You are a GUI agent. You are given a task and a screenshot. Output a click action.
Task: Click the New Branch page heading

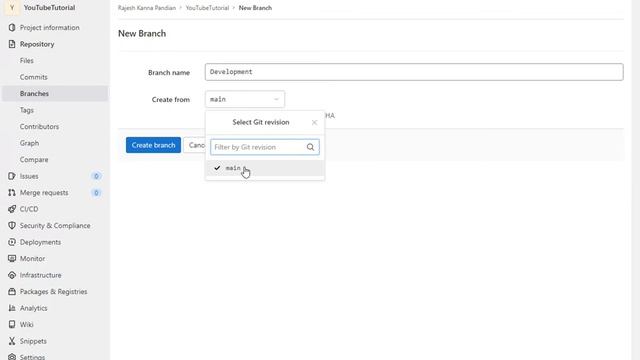tap(142, 33)
